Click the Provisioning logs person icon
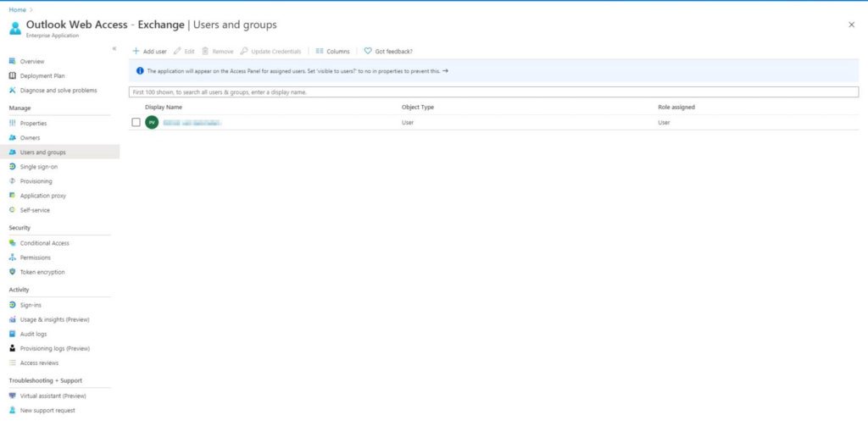 point(12,348)
